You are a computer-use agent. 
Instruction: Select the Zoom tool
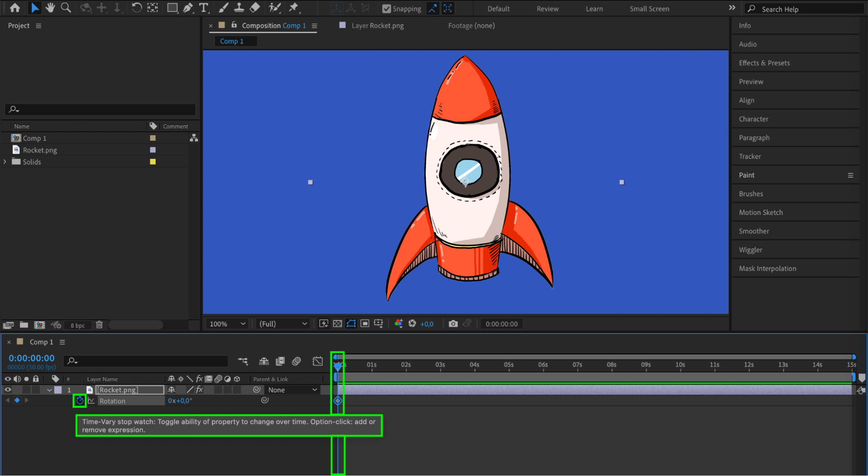pos(66,8)
